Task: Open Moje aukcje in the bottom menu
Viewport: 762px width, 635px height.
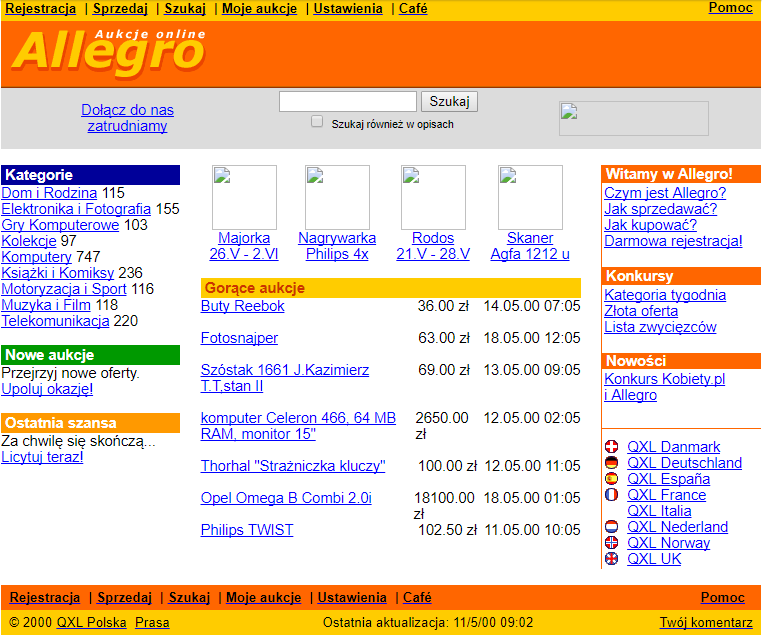Action: pos(263,598)
